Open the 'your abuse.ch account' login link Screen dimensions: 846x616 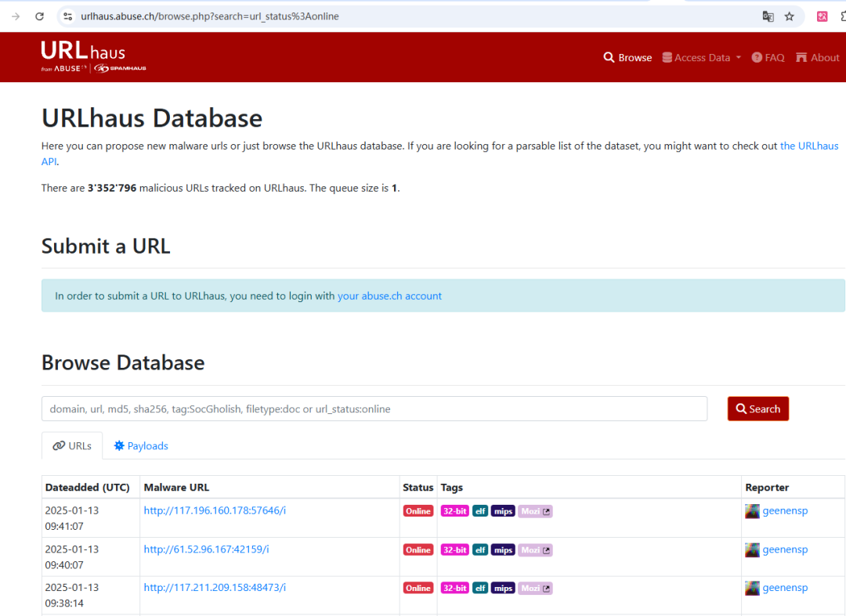tap(389, 296)
